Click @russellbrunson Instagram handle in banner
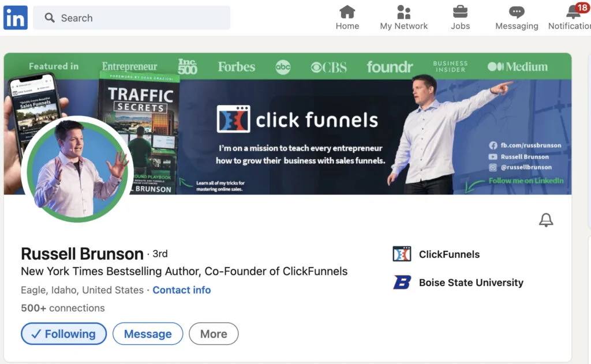Image resolution: width=591 pixels, height=364 pixels. click(x=526, y=167)
